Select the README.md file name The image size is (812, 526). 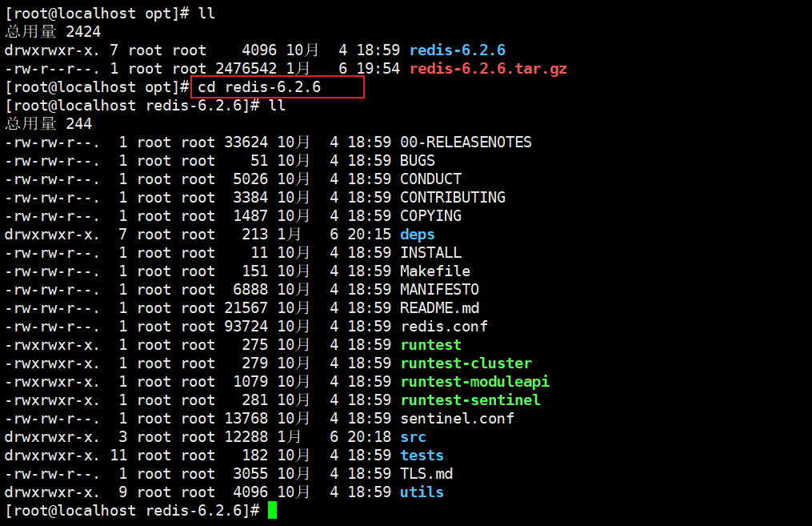439,308
